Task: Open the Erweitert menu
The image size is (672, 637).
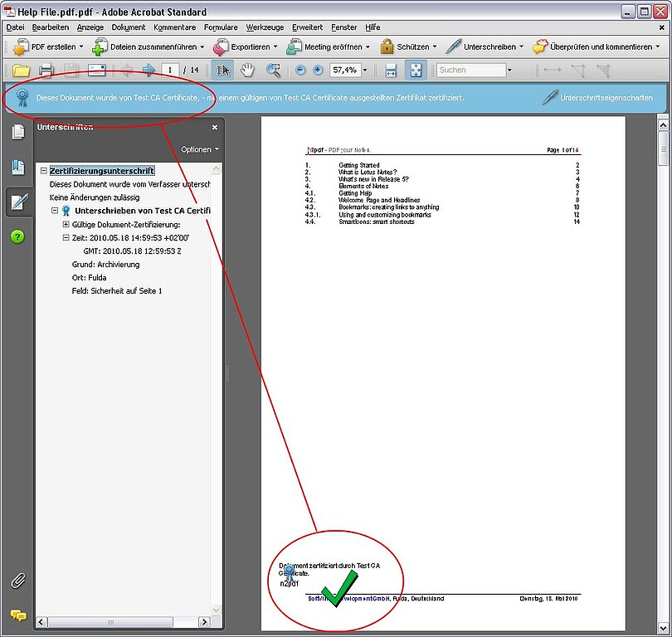Action: click(x=307, y=27)
